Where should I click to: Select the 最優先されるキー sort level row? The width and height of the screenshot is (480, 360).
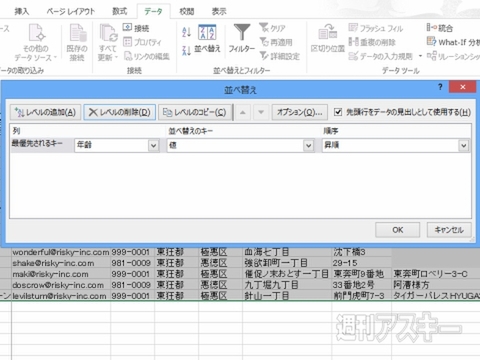240,146
